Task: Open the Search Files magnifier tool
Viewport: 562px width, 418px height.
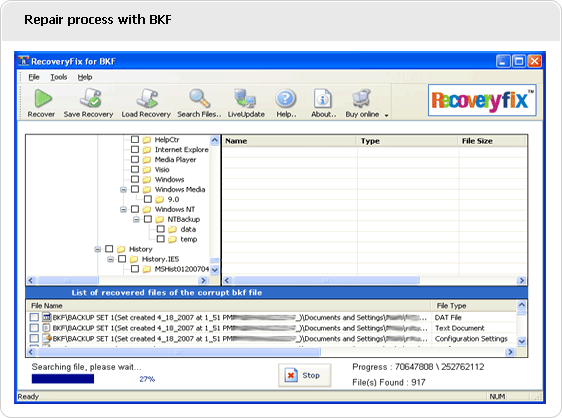Action: coord(199,98)
